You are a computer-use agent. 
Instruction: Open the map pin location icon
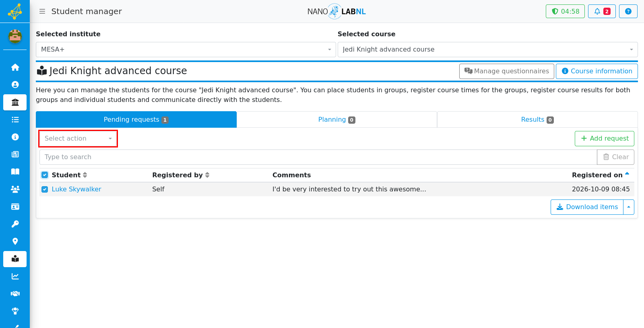pyautogui.click(x=15, y=241)
